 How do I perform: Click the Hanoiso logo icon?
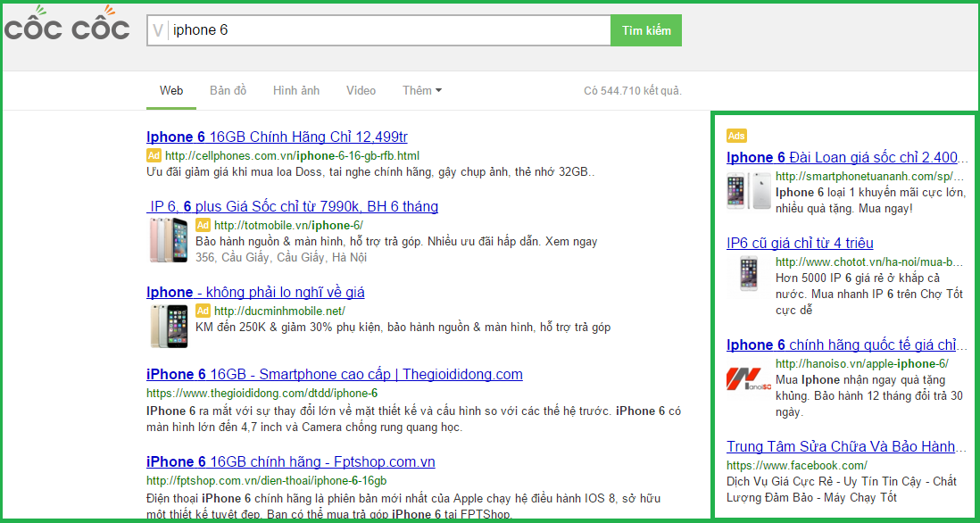click(x=743, y=379)
